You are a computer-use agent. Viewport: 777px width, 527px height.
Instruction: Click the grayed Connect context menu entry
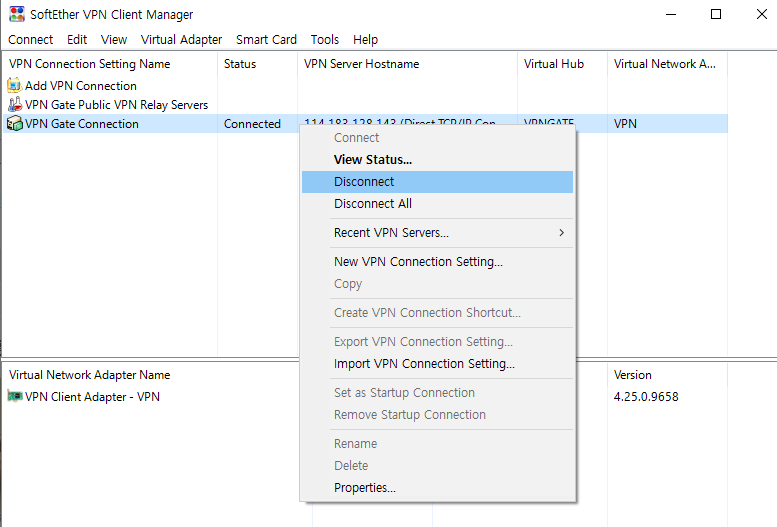click(x=437, y=137)
